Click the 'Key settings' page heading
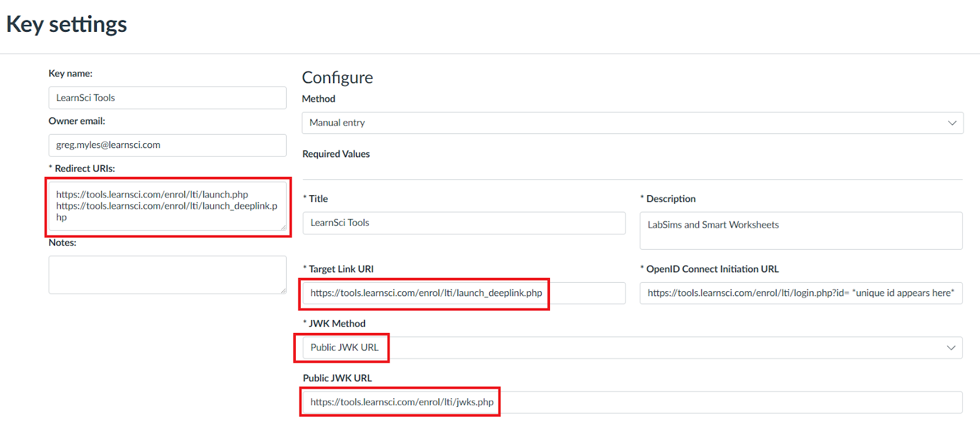 (66, 24)
